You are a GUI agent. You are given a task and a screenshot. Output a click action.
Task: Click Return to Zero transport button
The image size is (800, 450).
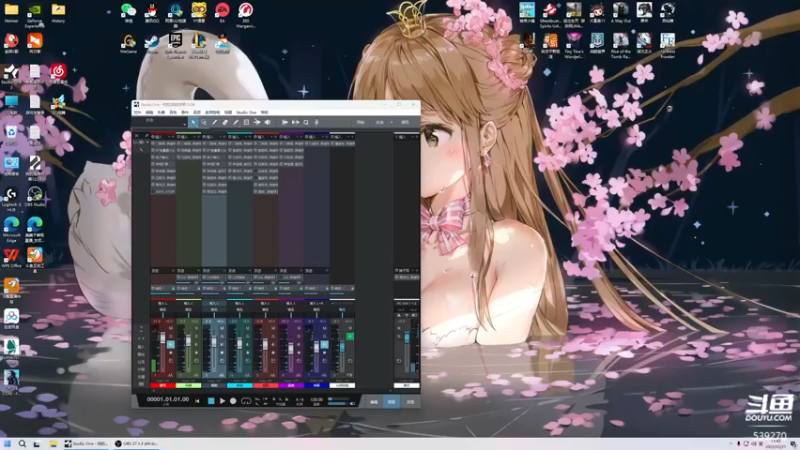(197, 401)
